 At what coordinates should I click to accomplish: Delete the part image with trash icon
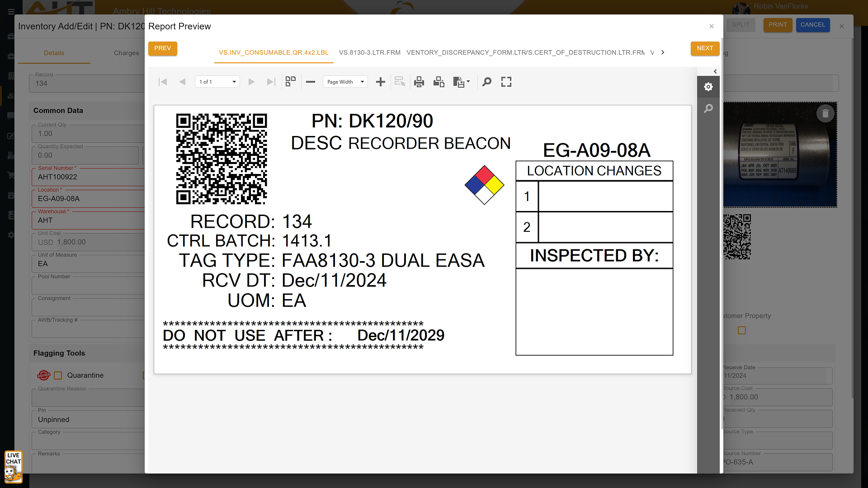[825, 114]
